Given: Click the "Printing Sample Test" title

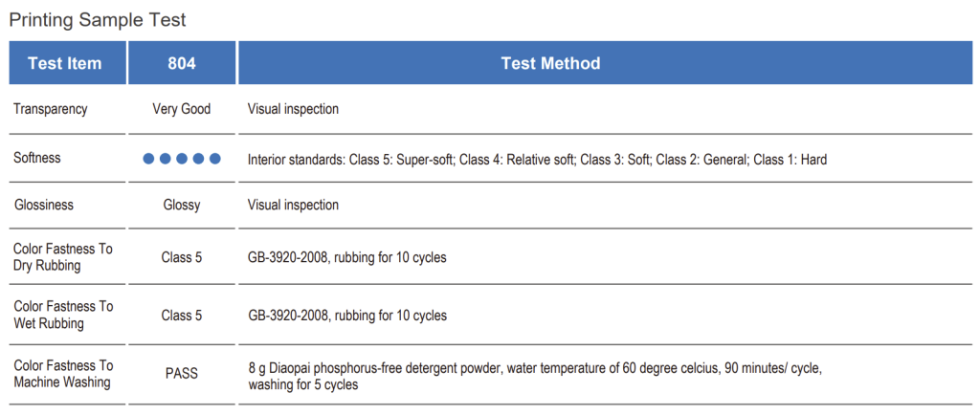Looking at the screenshot, I should [98, 19].
